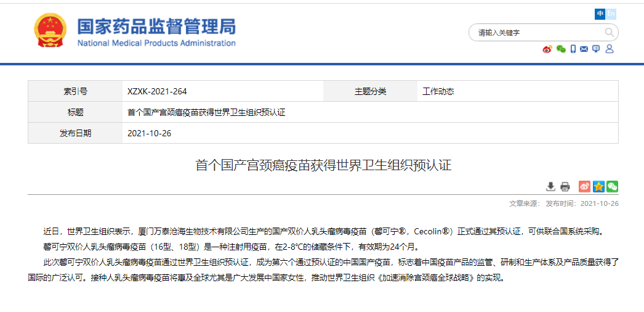Click the magnifier search icon

pos(610,33)
